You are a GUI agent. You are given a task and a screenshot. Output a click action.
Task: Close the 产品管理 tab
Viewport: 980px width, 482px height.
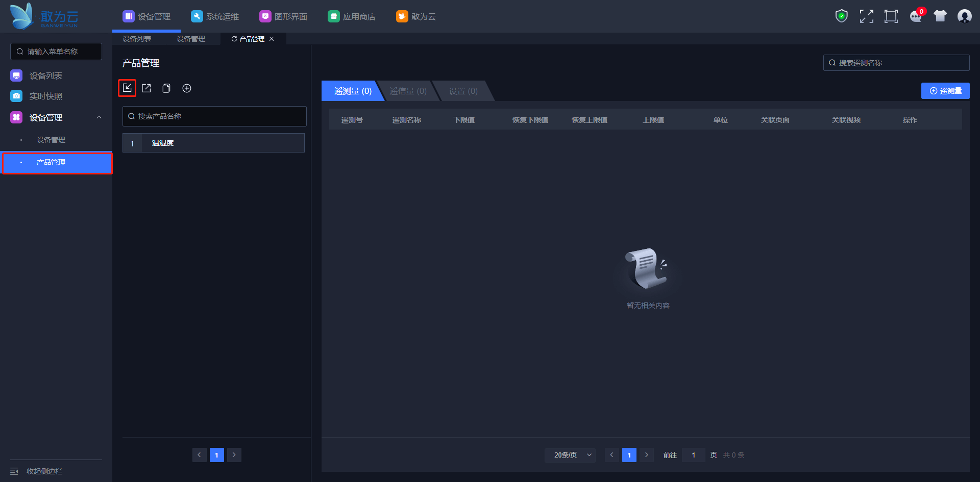272,39
